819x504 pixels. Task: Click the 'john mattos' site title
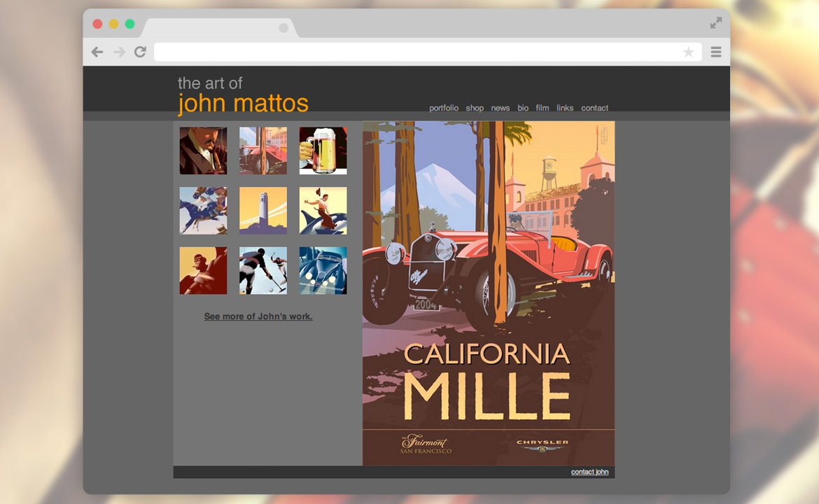243,104
